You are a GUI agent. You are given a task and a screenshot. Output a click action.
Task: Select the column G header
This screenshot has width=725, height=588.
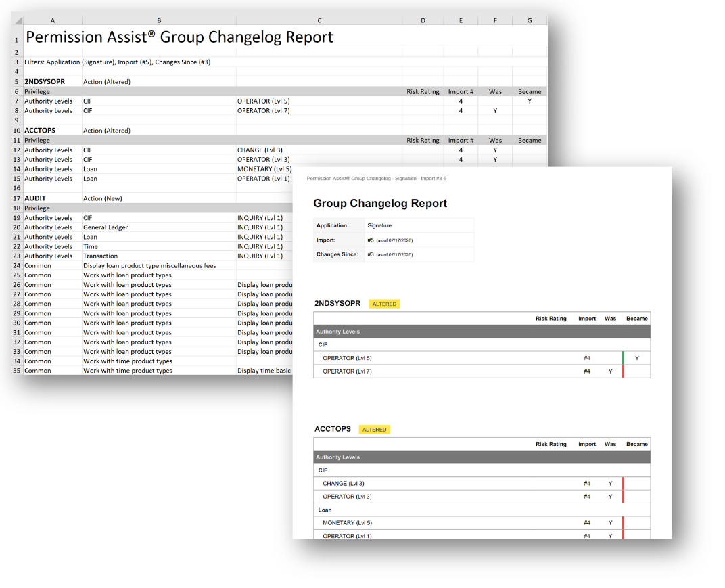pyautogui.click(x=530, y=20)
